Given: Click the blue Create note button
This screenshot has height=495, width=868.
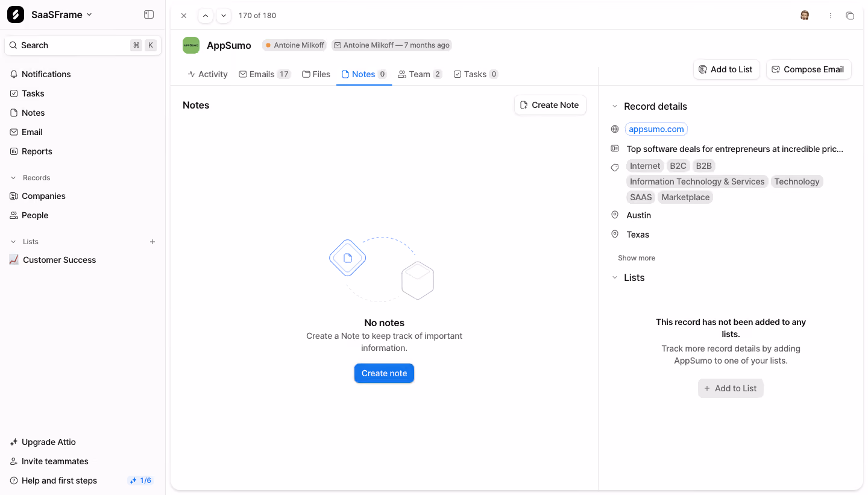Looking at the screenshot, I should click(384, 373).
